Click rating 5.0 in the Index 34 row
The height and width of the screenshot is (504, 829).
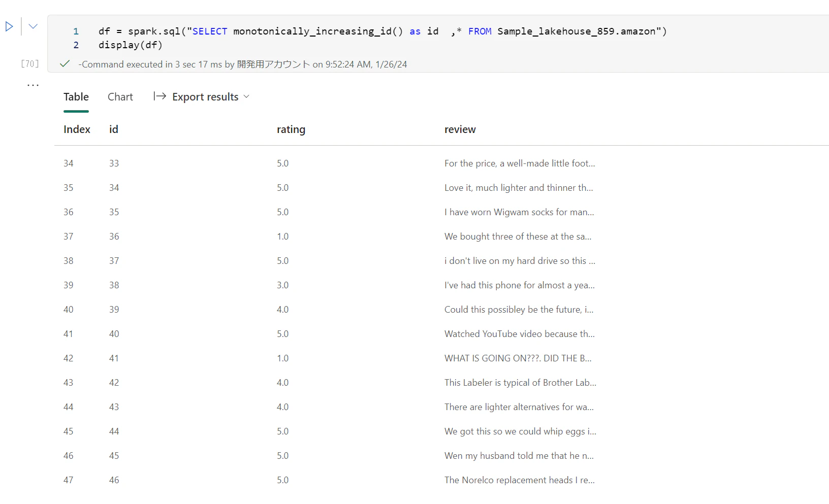[283, 163]
